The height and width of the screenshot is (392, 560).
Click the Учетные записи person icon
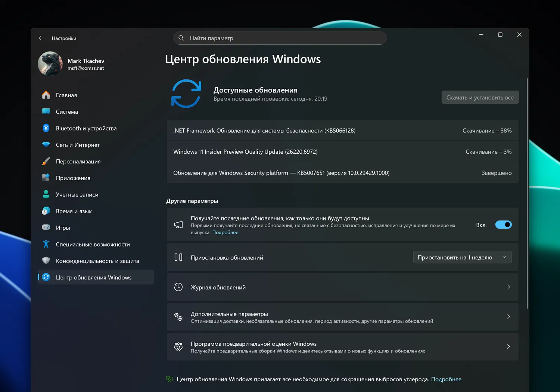pyautogui.click(x=46, y=194)
